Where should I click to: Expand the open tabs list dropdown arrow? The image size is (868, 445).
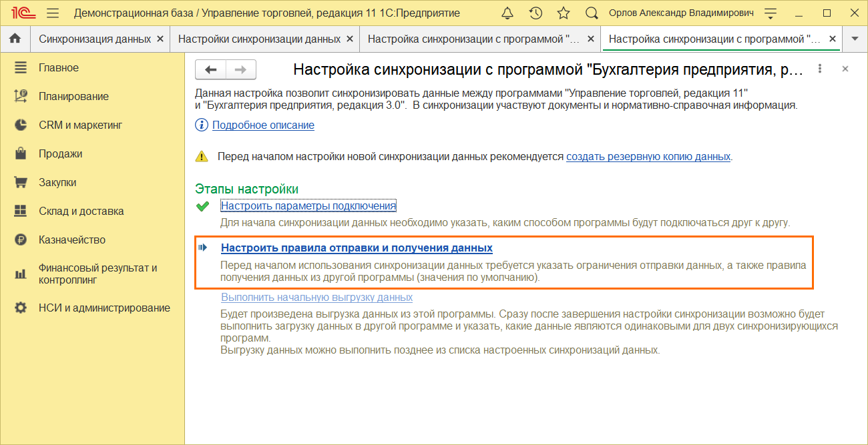click(x=855, y=39)
